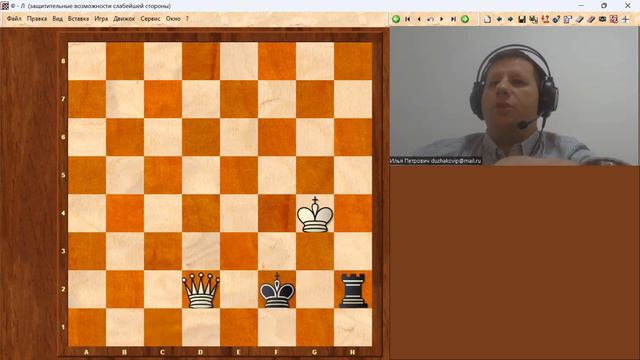This screenshot has width=640, height=360.
Task: Select the white queen on d2
Action: click(x=201, y=290)
